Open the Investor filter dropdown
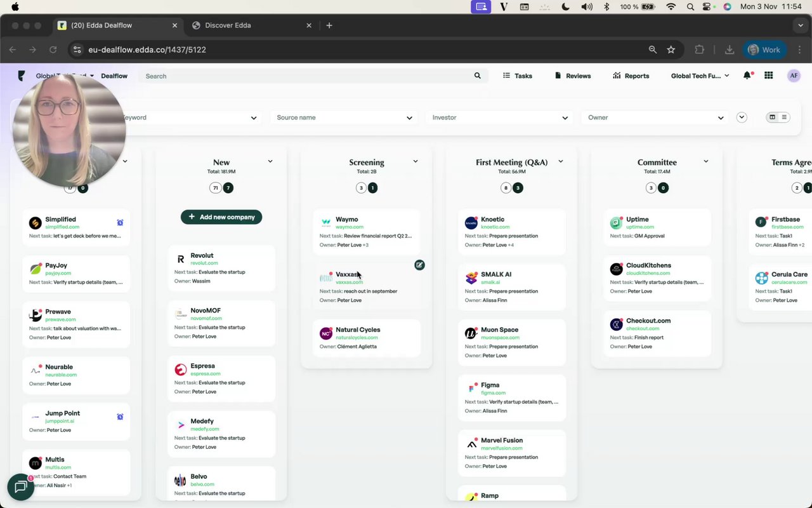Image resolution: width=812 pixels, height=508 pixels. point(500,117)
